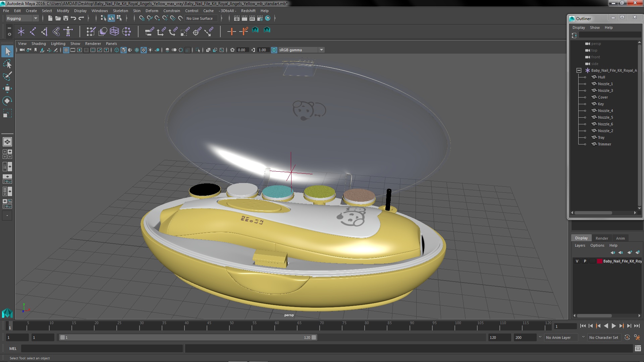Click frame 60 on the time slider
644x362 pixels.
277,326
